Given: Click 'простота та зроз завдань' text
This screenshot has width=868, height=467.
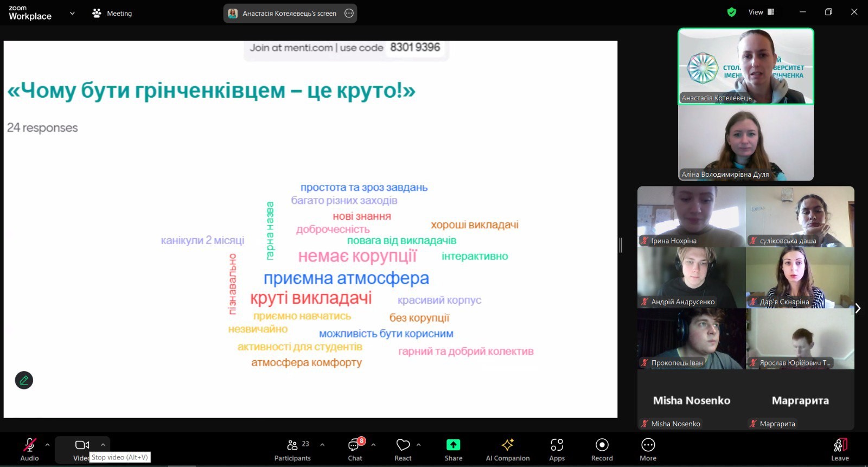Looking at the screenshot, I should coord(364,188).
